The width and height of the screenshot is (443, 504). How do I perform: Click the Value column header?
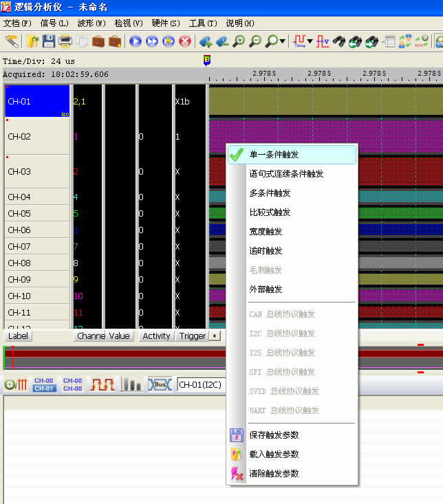[119, 336]
